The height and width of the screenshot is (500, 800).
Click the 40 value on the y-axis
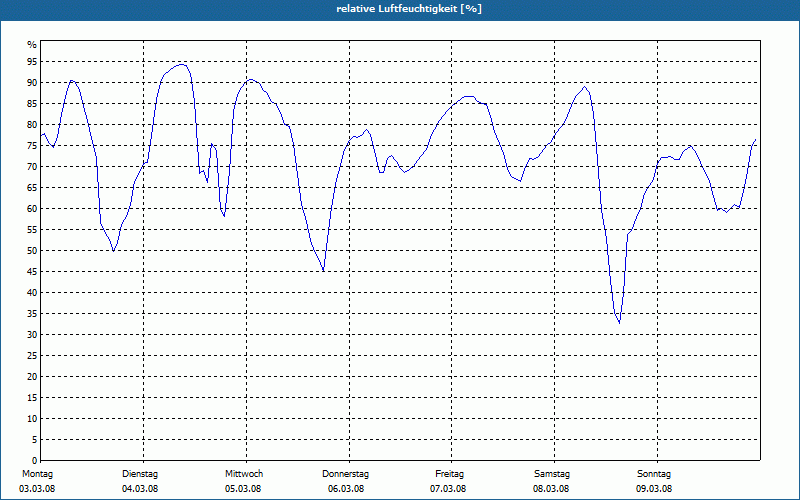point(32,293)
